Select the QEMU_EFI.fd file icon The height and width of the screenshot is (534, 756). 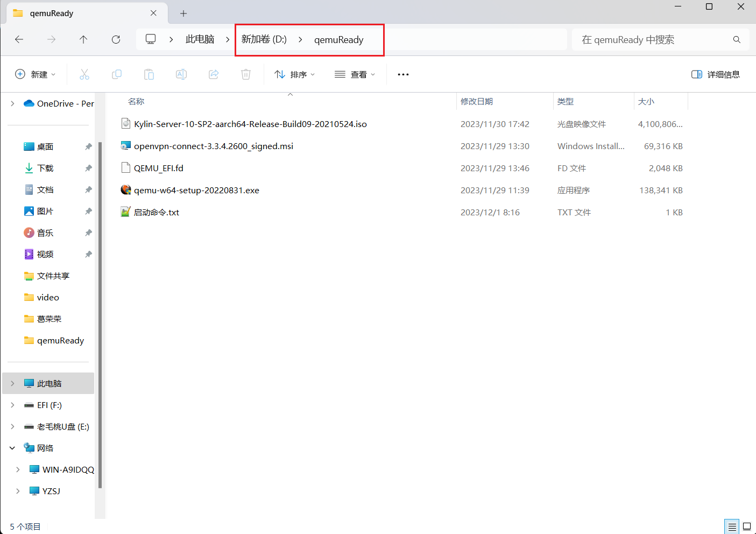click(x=126, y=168)
